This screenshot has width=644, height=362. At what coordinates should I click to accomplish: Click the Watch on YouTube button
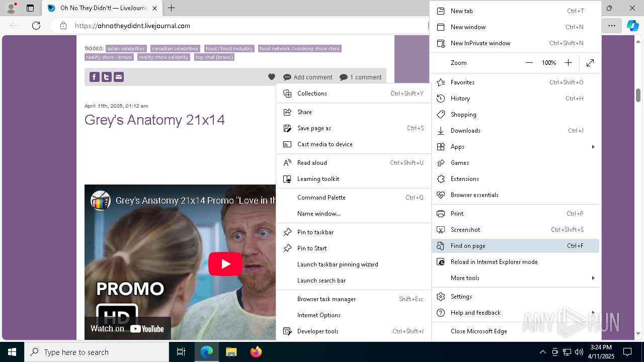point(127,328)
